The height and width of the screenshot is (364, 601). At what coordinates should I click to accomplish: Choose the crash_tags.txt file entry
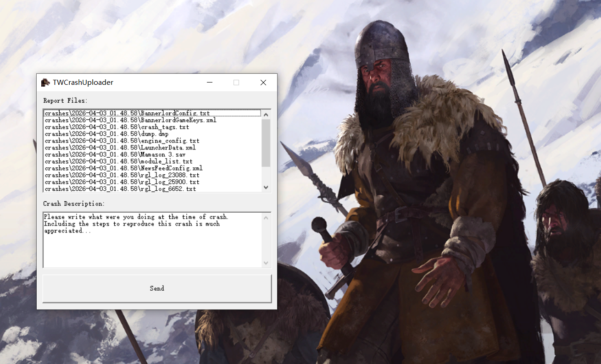coord(117,127)
